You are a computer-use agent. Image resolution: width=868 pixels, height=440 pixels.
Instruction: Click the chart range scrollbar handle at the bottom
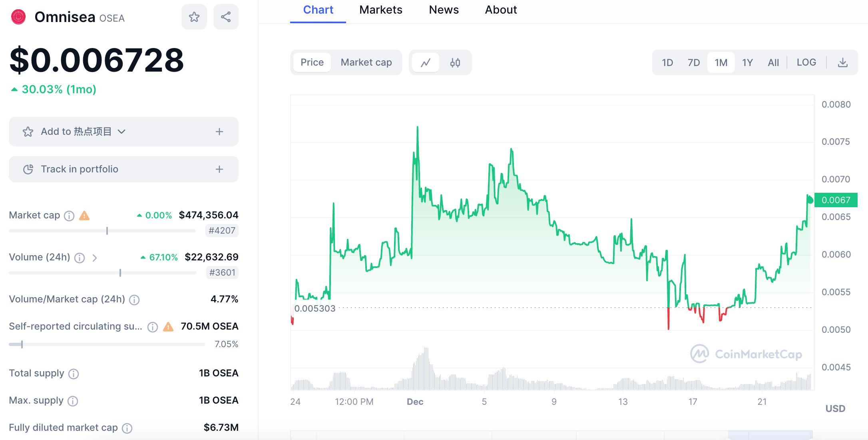770,435
